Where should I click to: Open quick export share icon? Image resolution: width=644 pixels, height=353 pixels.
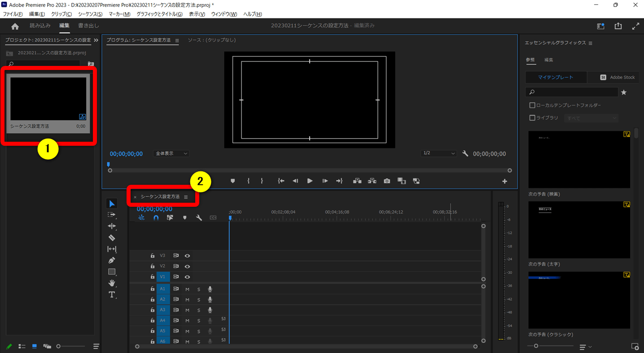pyautogui.click(x=618, y=26)
